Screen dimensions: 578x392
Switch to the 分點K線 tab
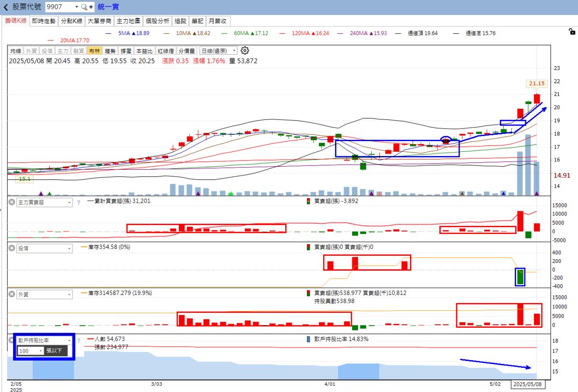click(72, 21)
